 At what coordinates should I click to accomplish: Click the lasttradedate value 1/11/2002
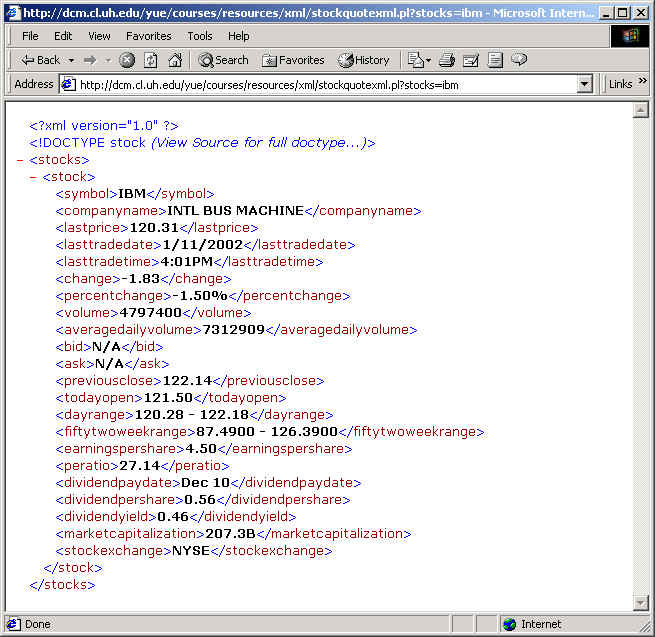pyautogui.click(x=203, y=245)
